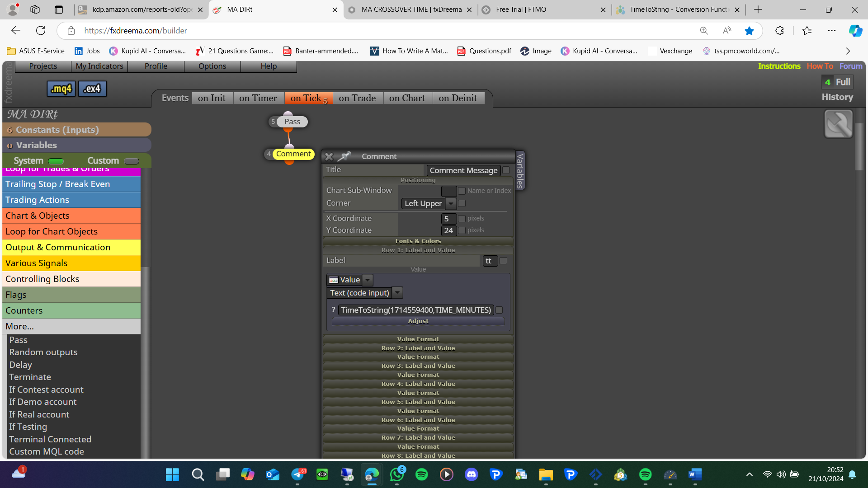Toggle the X Coordinate pixels checkbox

tap(462, 219)
